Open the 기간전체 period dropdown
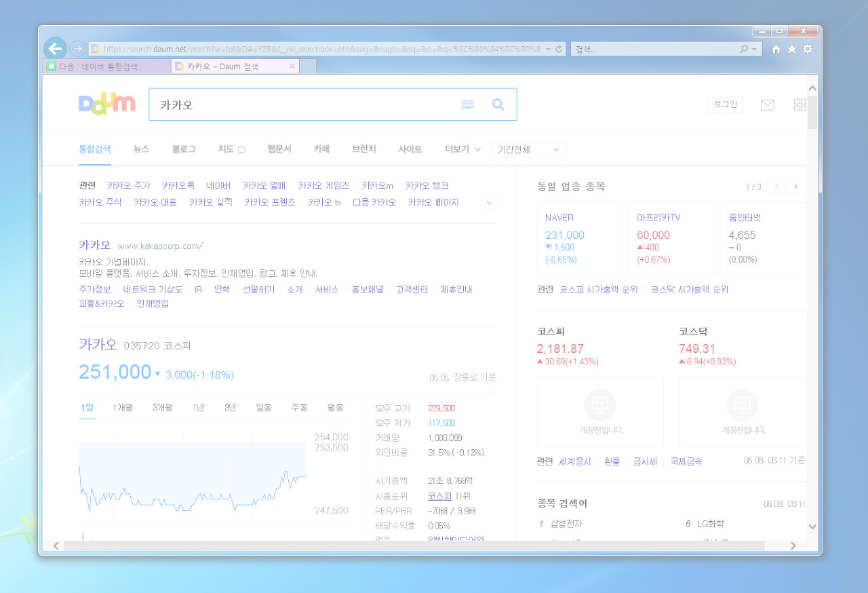 (x=528, y=150)
